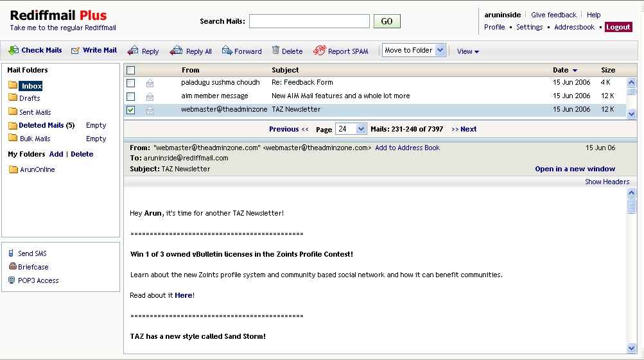Image resolution: width=644 pixels, height=360 pixels.
Task: Click in the Search Mails input field
Action: 309,21
